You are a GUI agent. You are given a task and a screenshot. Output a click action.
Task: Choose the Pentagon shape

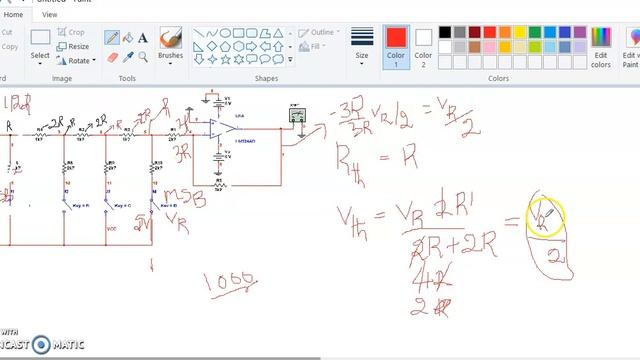click(x=225, y=46)
